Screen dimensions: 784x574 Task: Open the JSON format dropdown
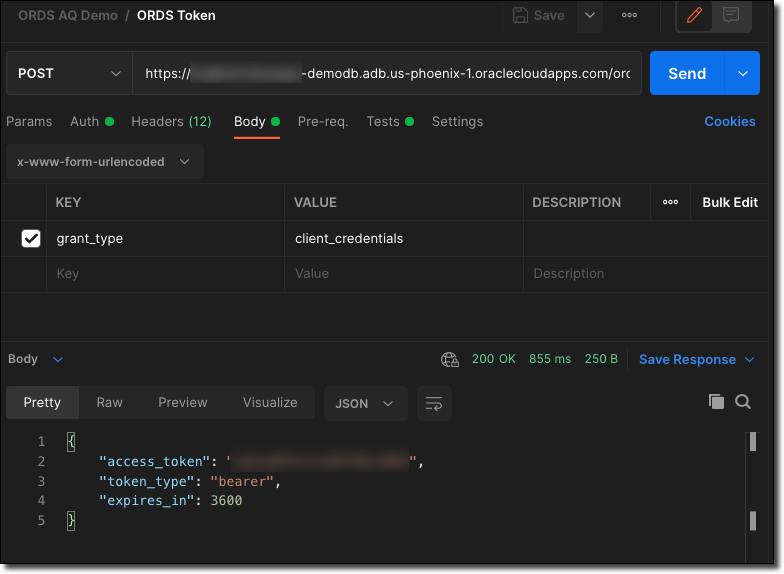point(366,404)
